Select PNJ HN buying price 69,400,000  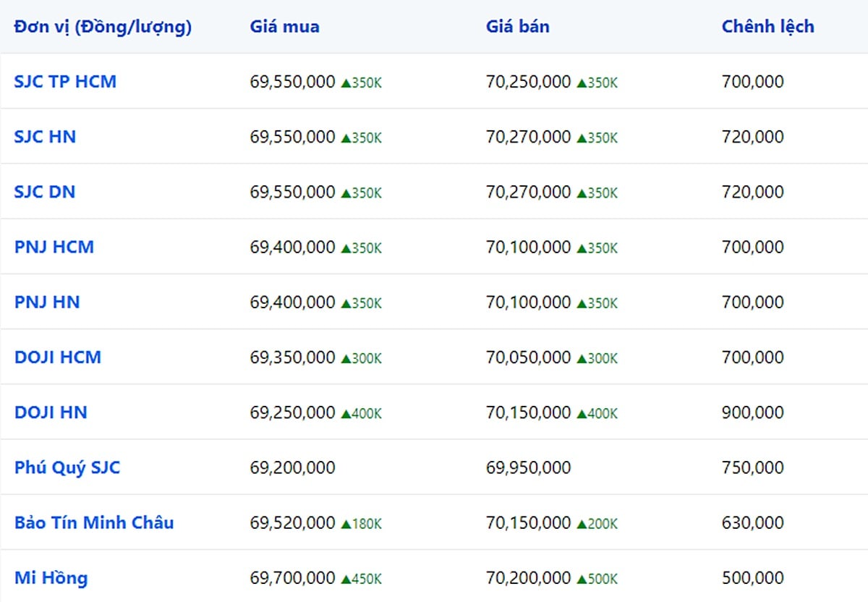pyautogui.click(x=293, y=302)
